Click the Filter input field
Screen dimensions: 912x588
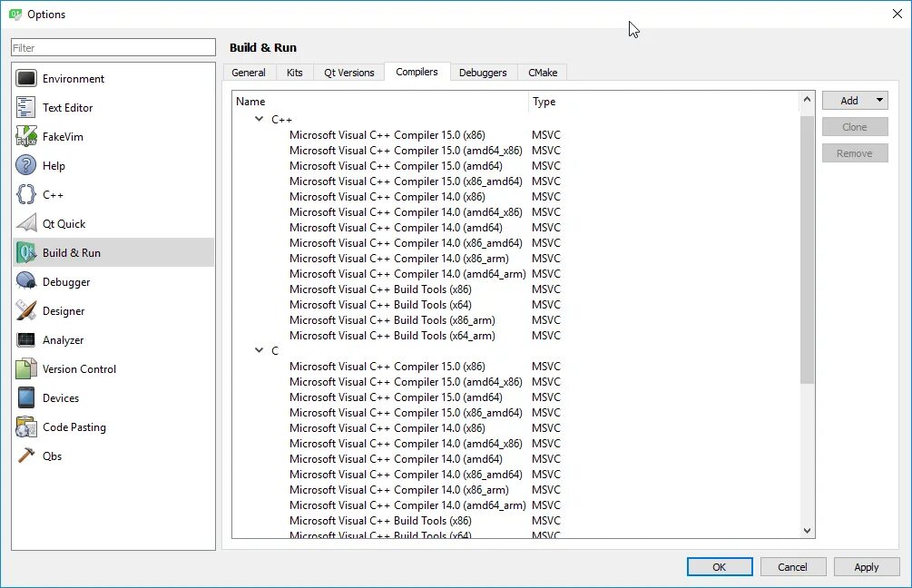pyautogui.click(x=113, y=48)
